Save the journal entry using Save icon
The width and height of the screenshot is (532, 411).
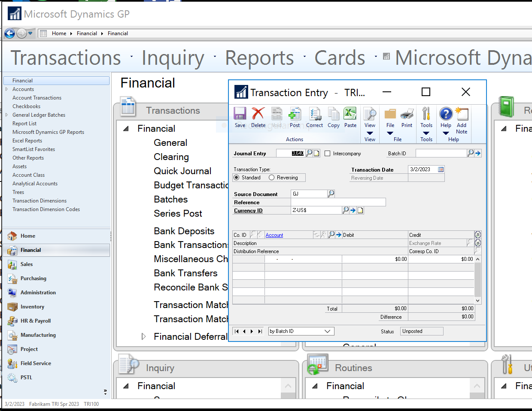pos(240,117)
